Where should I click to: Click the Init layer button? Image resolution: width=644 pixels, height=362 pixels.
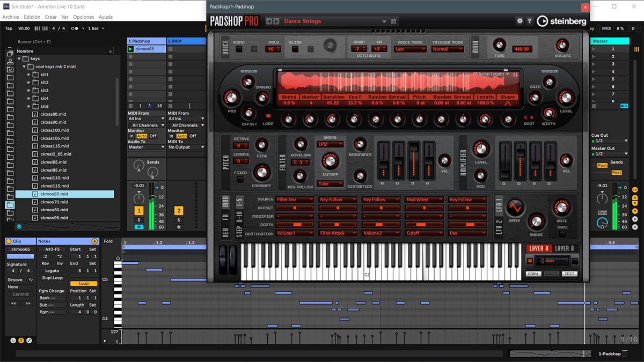coord(569,274)
